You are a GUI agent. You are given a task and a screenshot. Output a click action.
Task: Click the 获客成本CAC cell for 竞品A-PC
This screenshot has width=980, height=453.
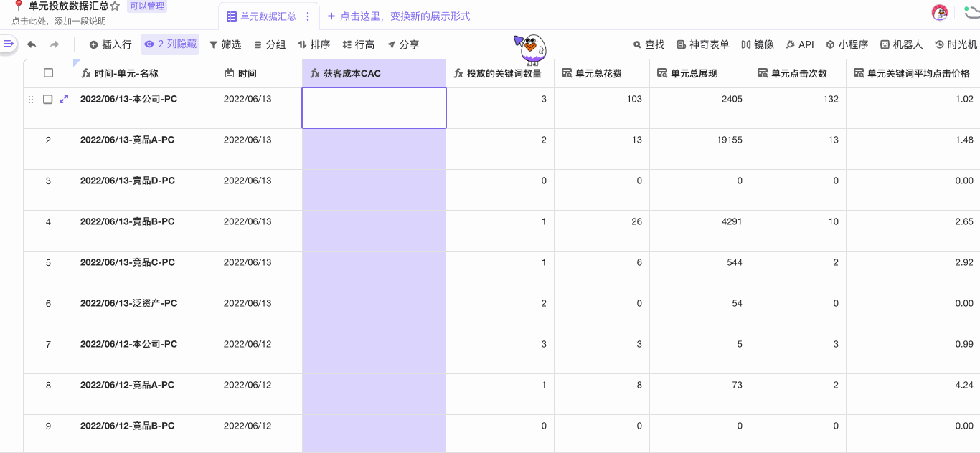point(374,149)
